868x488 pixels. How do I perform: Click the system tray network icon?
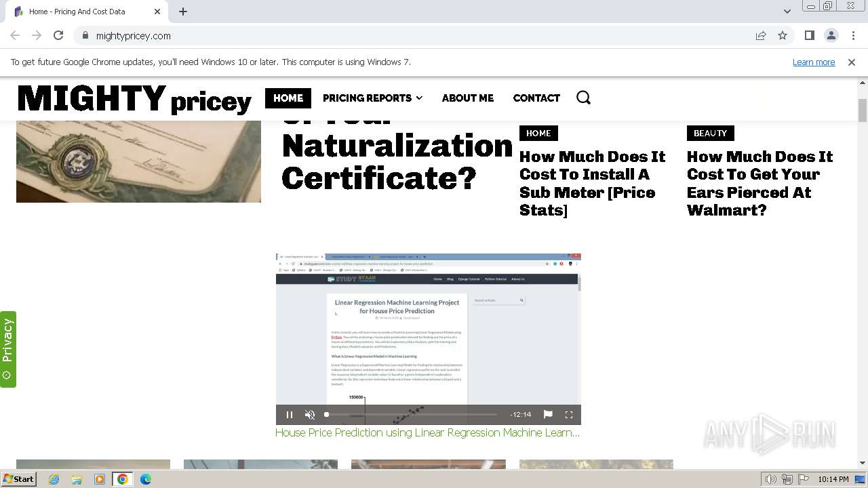pyautogui.click(x=787, y=479)
